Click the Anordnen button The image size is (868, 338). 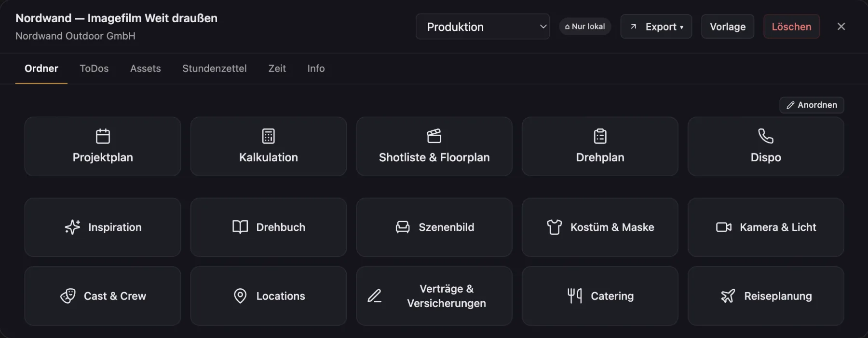coord(812,105)
